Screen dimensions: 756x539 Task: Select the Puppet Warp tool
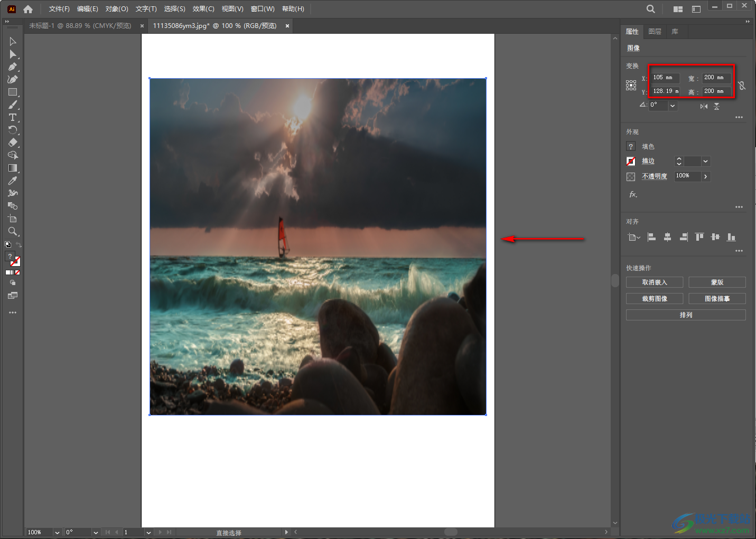pyautogui.click(x=13, y=194)
